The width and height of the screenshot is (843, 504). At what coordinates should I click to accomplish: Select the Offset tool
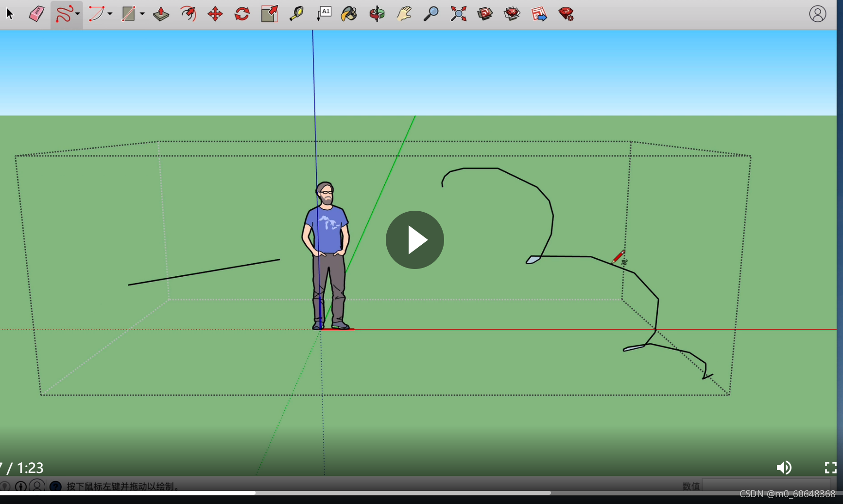[x=188, y=14]
